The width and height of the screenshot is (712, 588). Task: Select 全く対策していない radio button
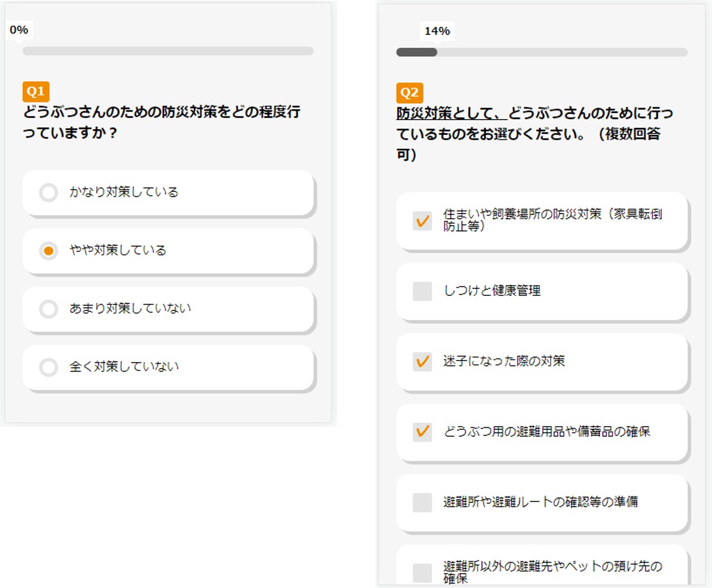click(49, 367)
